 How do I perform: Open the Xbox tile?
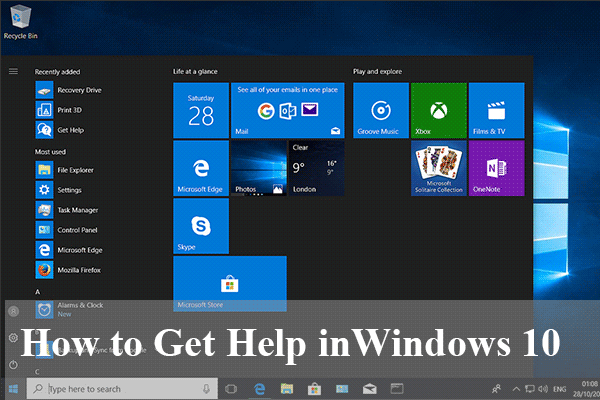tap(439, 110)
